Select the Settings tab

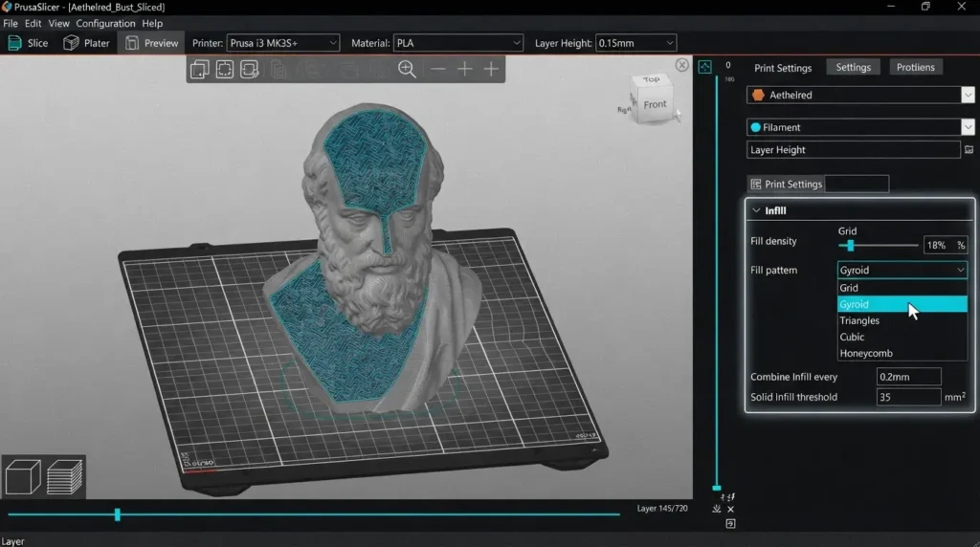coord(853,67)
